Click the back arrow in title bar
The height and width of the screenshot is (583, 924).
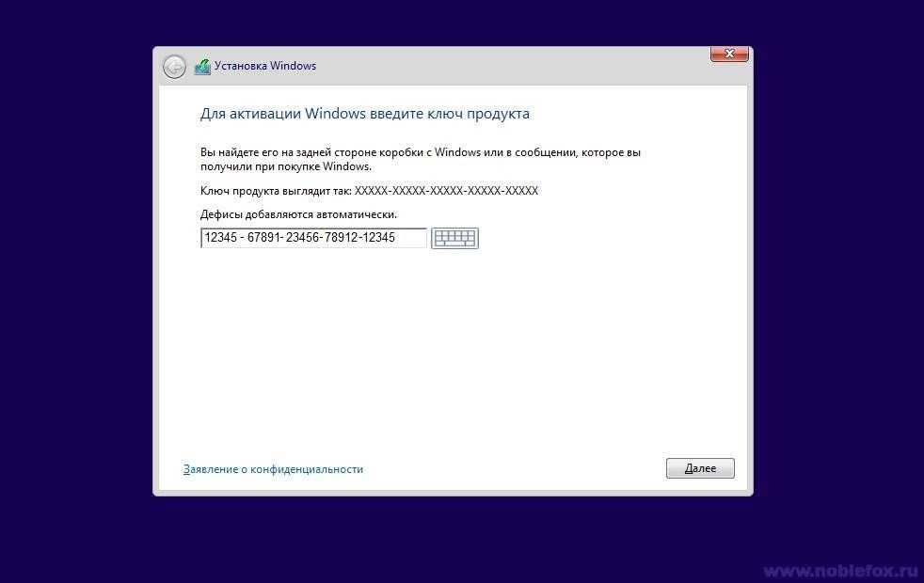(x=174, y=67)
